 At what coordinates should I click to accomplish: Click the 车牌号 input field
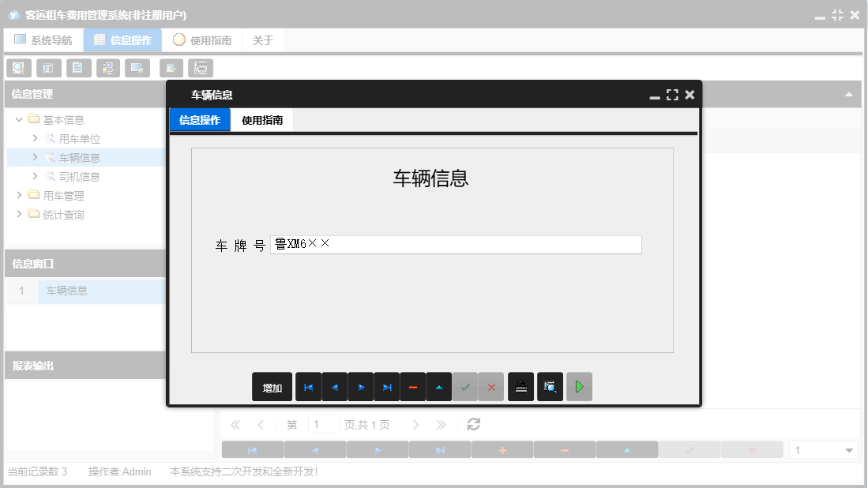(x=458, y=244)
